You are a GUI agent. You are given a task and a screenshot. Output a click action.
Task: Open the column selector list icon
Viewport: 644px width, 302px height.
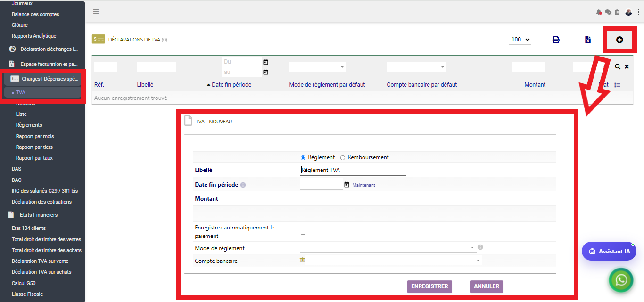[x=618, y=85]
